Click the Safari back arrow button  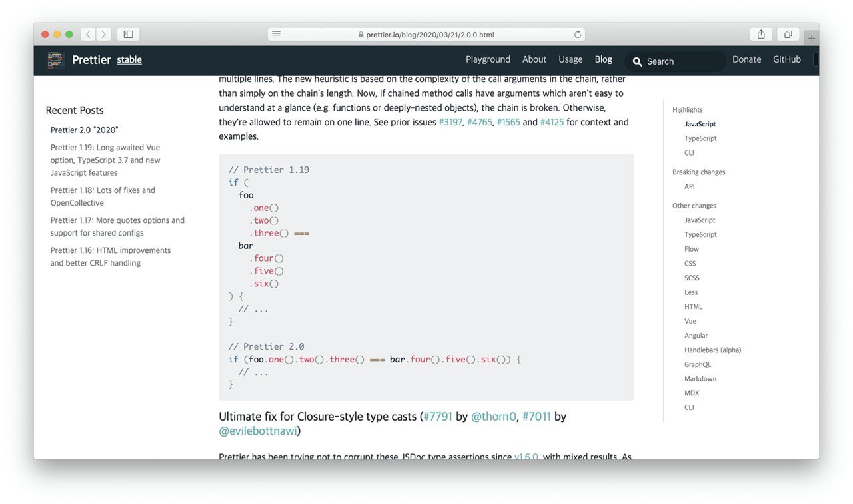point(88,34)
